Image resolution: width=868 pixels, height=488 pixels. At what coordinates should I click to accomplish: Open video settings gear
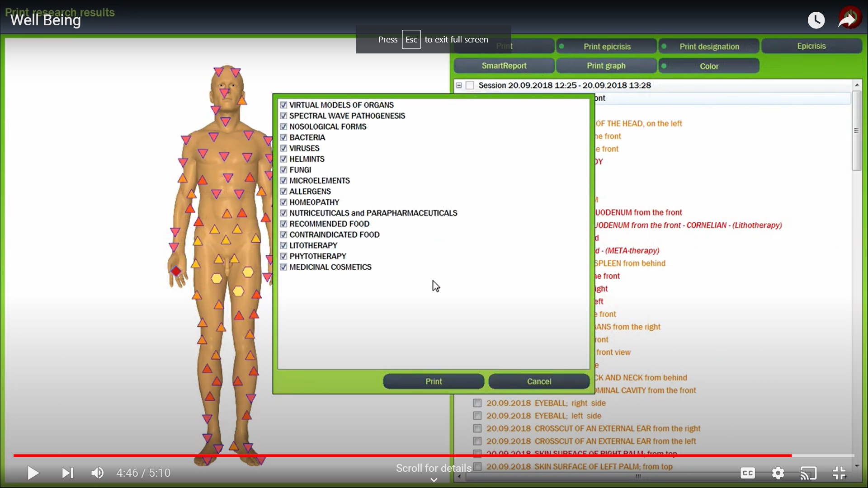pyautogui.click(x=778, y=473)
